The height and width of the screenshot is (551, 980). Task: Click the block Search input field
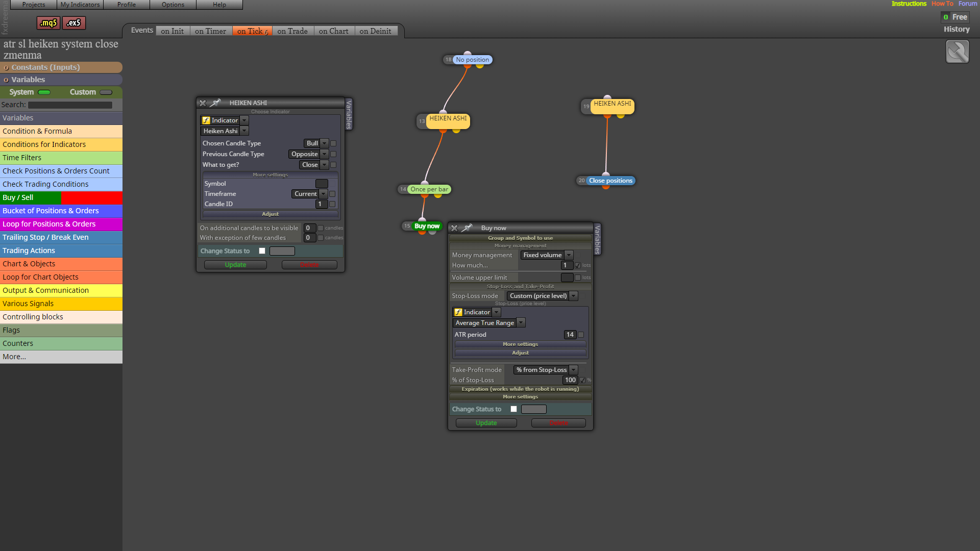(70, 105)
